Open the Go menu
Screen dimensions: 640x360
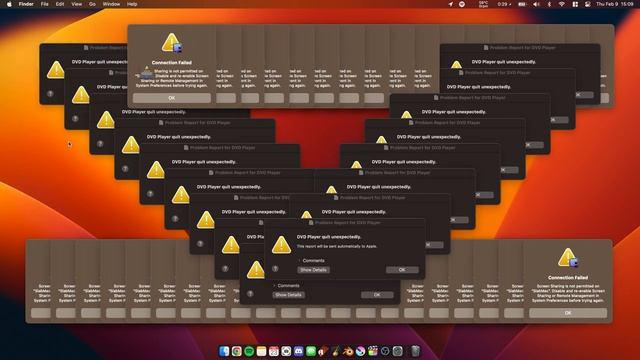coord(92,4)
